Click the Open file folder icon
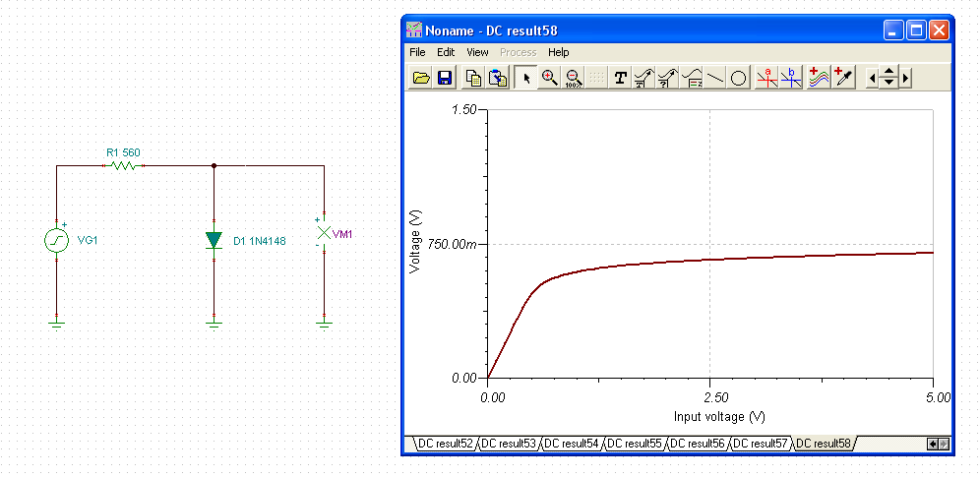The height and width of the screenshot is (477, 980). coord(422,78)
